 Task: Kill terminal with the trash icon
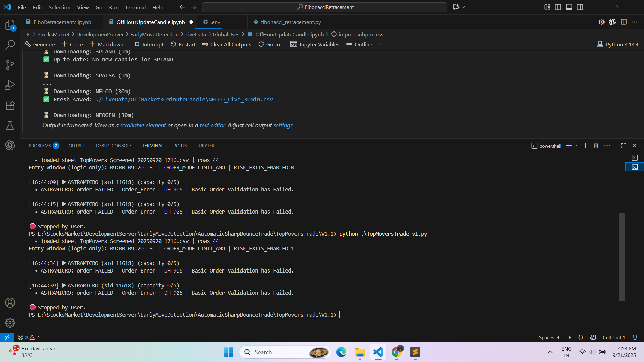click(596, 146)
